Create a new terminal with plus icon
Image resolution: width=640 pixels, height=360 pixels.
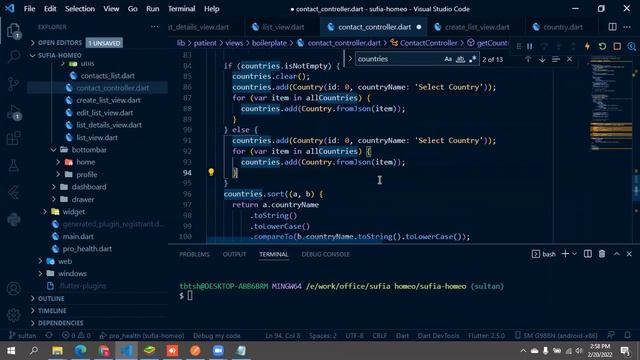coord(565,254)
